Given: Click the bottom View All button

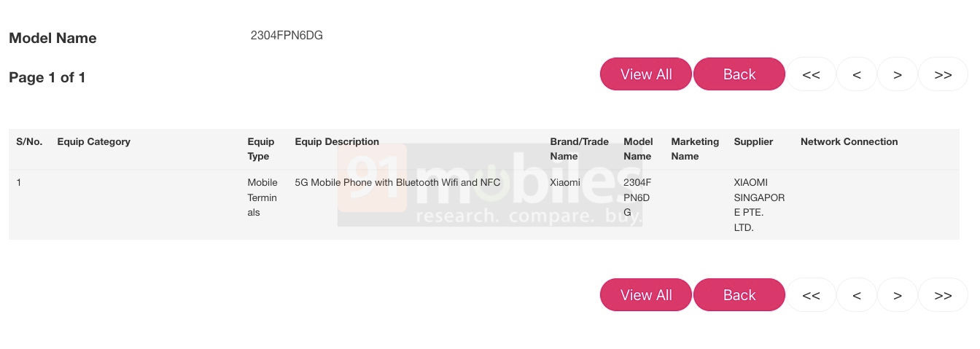Looking at the screenshot, I should 645,295.
